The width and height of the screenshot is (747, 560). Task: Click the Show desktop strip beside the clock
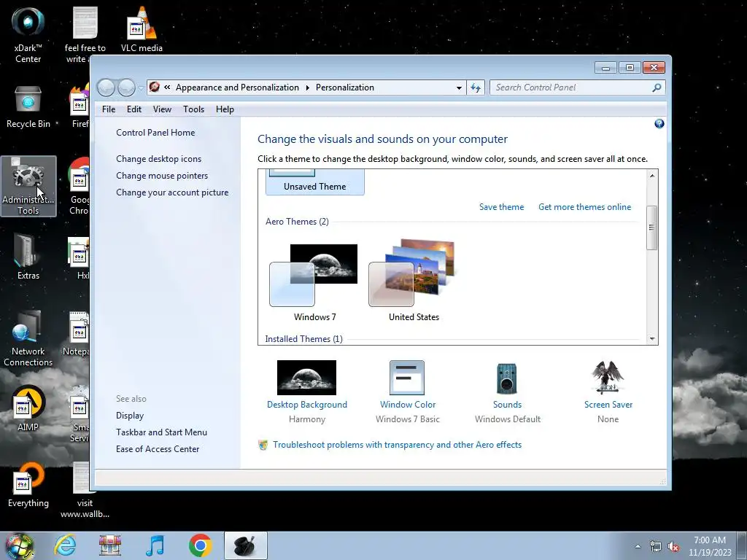point(742,545)
